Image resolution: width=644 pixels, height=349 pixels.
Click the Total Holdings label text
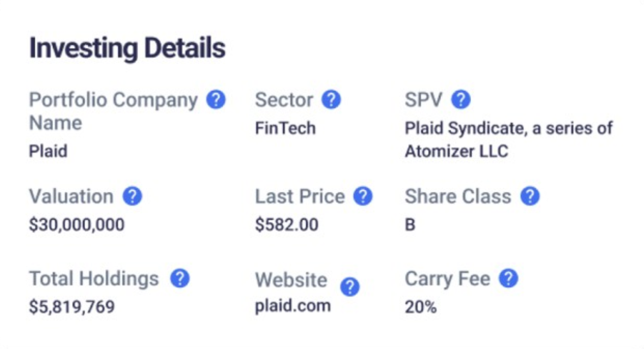(x=94, y=279)
